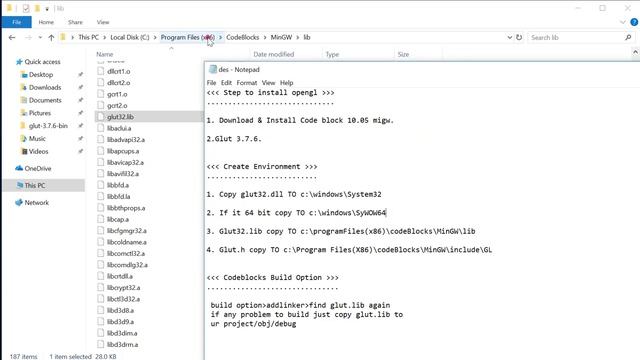Open Desktop in Quick access
The height and width of the screenshot is (360, 640).
click(41, 75)
